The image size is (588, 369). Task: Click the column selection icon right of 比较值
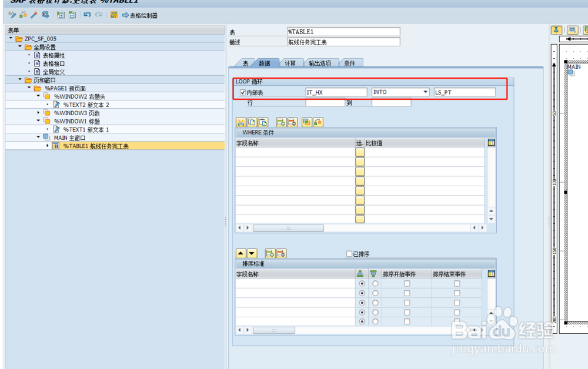coord(491,142)
